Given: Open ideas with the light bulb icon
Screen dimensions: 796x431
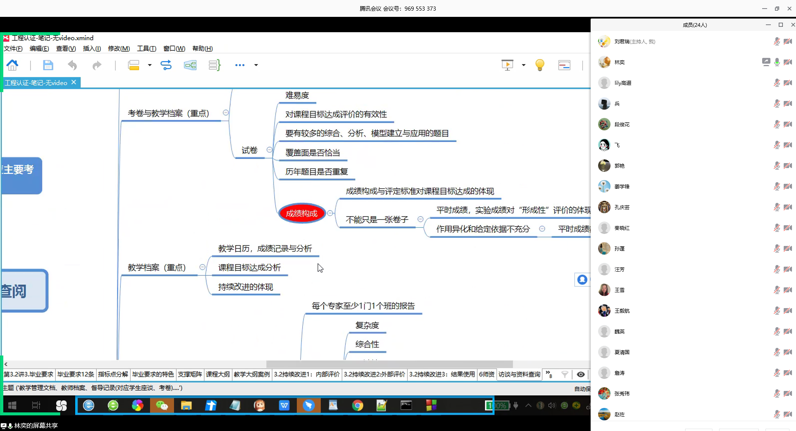Looking at the screenshot, I should pos(540,65).
